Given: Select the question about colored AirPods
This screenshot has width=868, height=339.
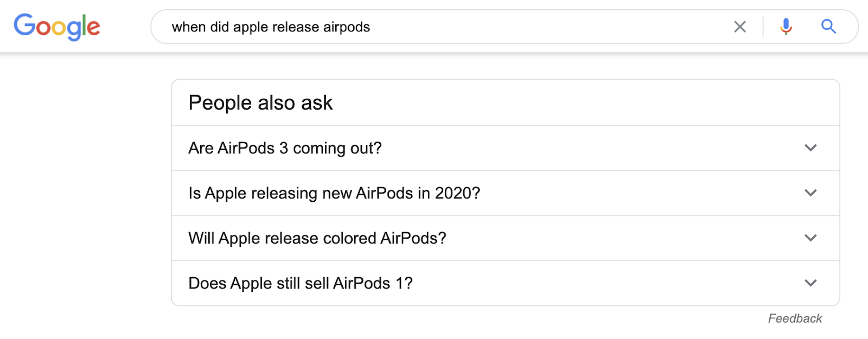Looking at the screenshot, I should pyautogui.click(x=317, y=238).
